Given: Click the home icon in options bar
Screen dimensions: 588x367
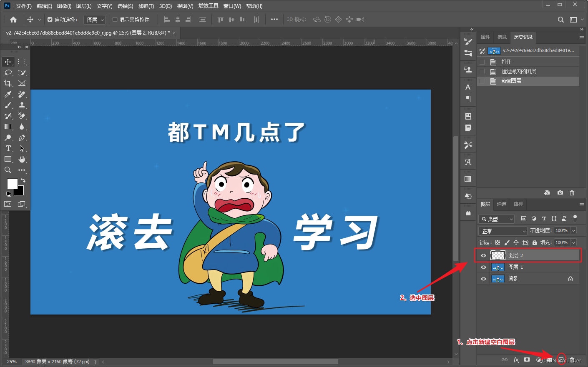Looking at the screenshot, I should pyautogui.click(x=13, y=20).
